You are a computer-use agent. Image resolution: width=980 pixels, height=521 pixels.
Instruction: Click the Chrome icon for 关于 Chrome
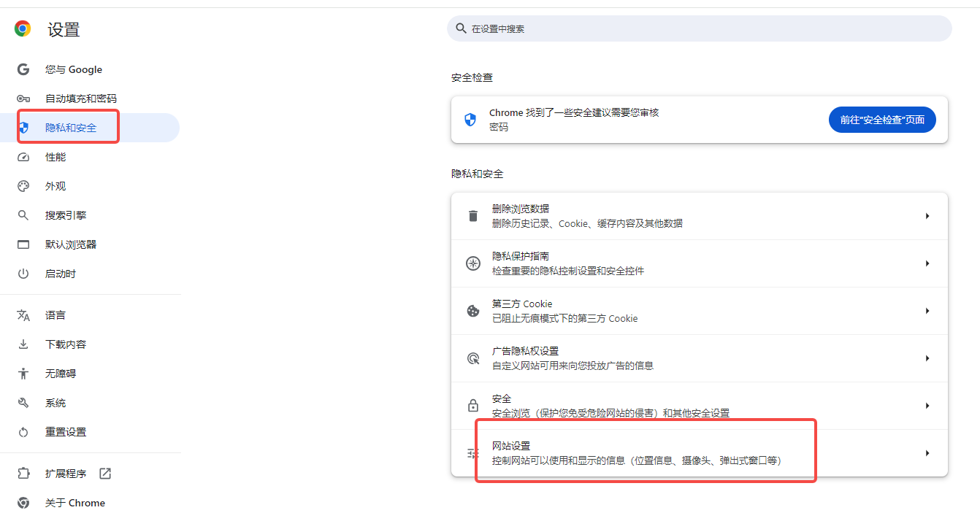coord(23,503)
